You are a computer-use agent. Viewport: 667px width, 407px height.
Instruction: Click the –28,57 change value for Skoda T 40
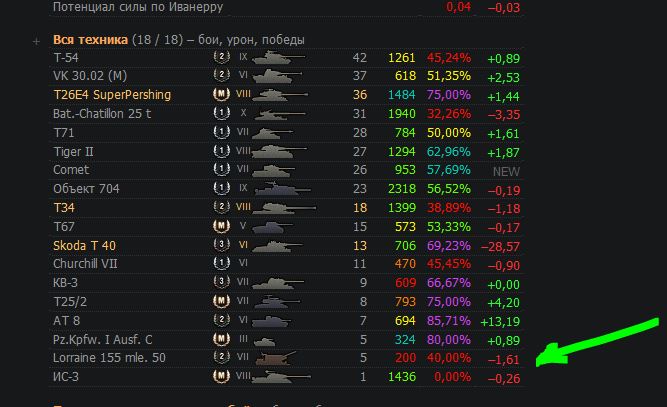pyautogui.click(x=500, y=246)
